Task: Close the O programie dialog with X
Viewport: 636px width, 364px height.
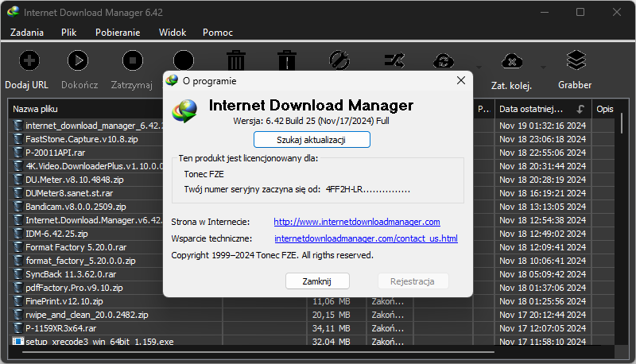Action: [461, 80]
